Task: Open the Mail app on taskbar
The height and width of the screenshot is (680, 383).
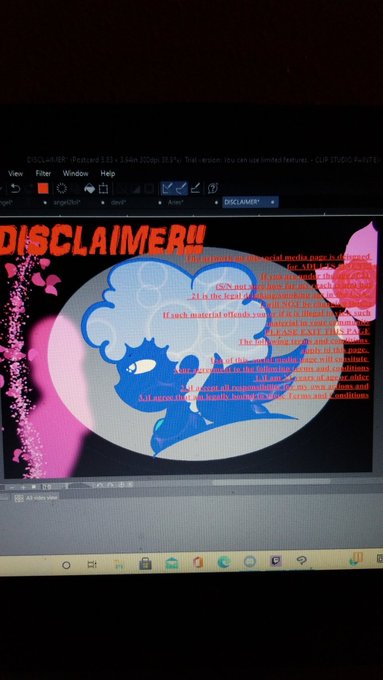Action: (x=171, y=564)
